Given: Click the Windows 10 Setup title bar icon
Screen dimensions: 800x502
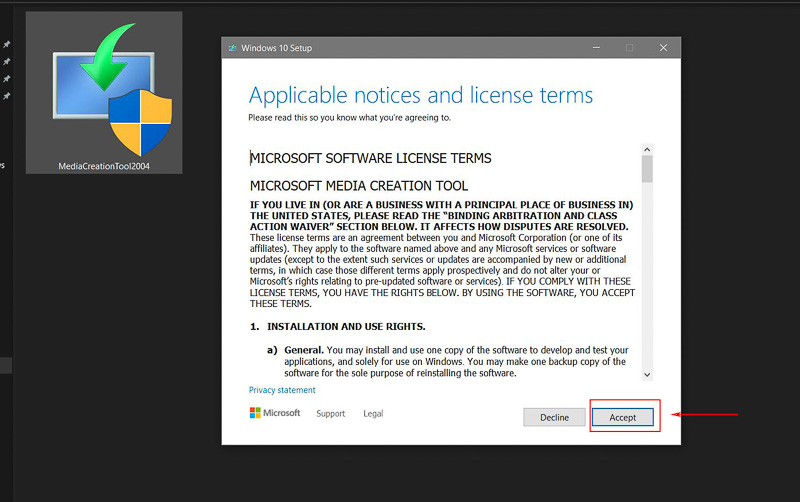Looking at the screenshot, I should (x=233, y=48).
